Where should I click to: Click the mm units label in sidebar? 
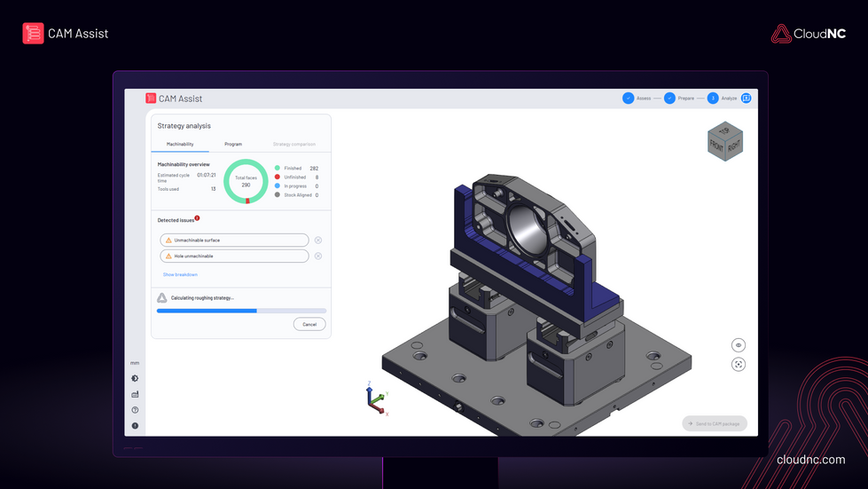(x=135, y=363)
